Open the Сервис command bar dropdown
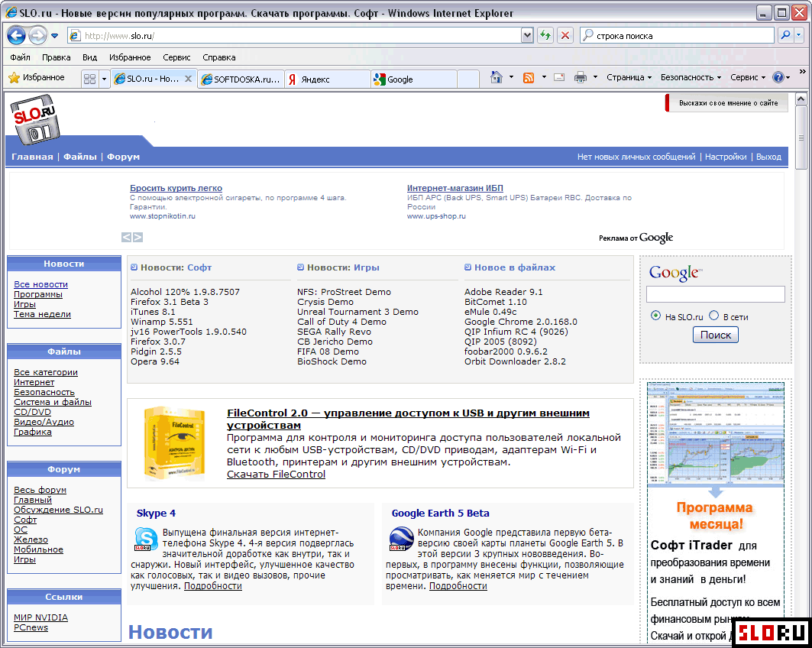This screenshot has width=812, height=648. click(748, 77)
